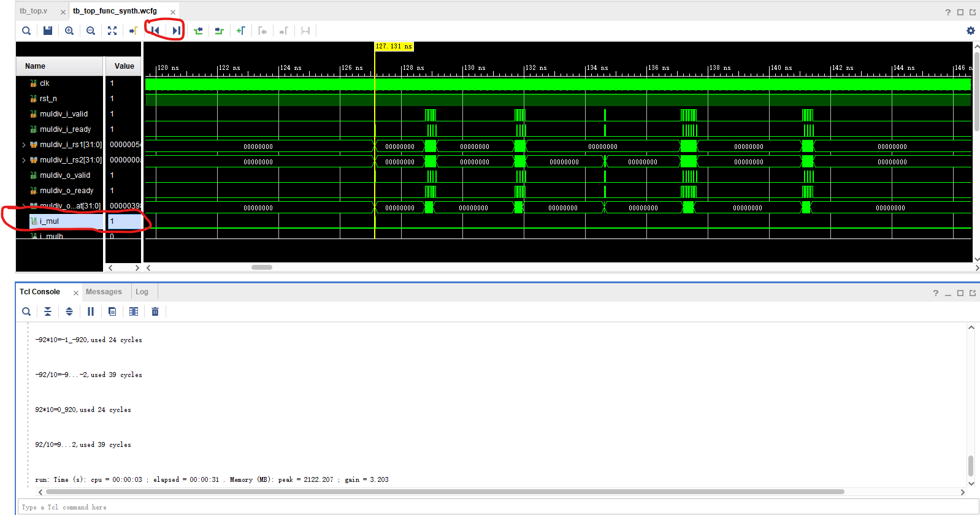Viewport: 980px width, 515px height.
Task: Go to cursor in waveform
Action: [133, 31]
